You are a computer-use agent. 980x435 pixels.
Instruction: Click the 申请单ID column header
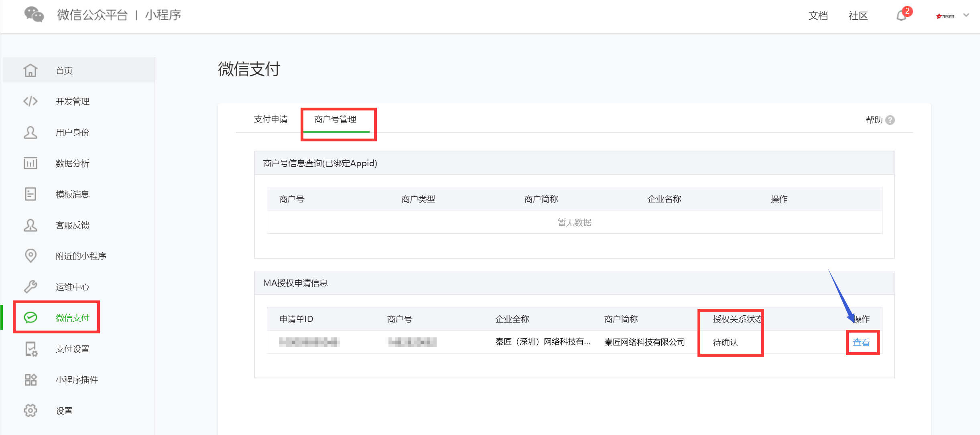[x=296, y=319]
